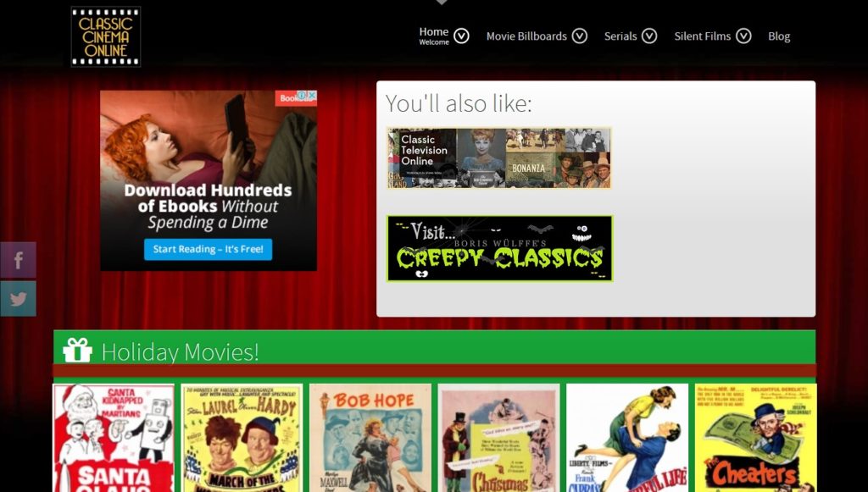The width and height of the screenshot is (868, 492).
Task: Open the Christmas Carol movie poster
Action: coord(498,438)
